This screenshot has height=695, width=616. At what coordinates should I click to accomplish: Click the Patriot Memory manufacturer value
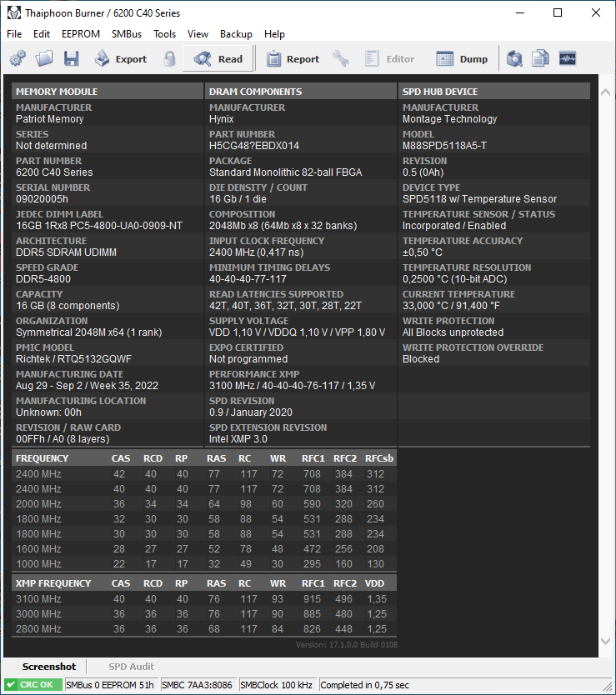click(x=50, y=119)
